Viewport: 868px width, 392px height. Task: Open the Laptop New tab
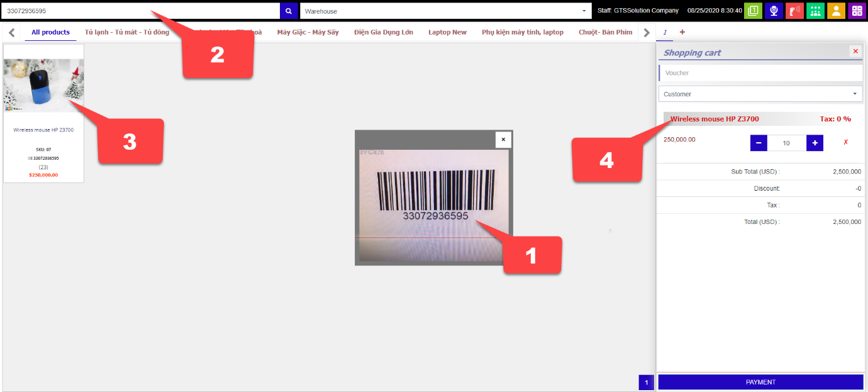(x=447, y=32)
